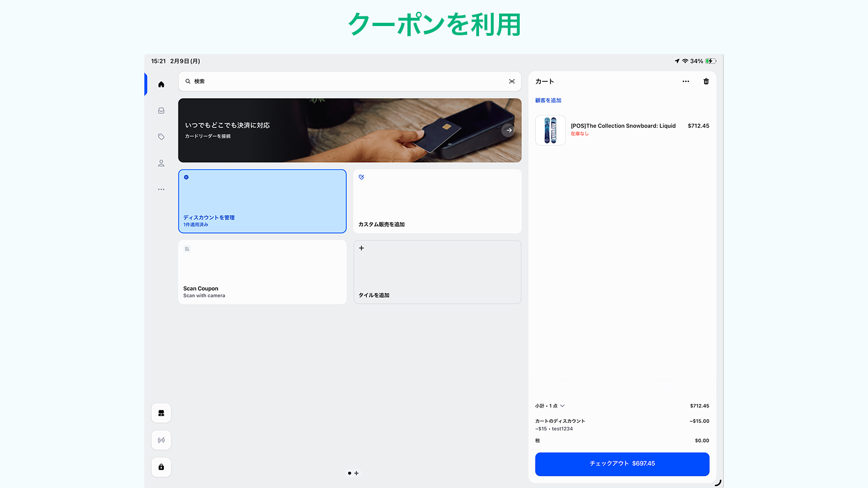The height and width of the screenshot is (488, 868).
Task: Open Scan Coupon tile to scan with camera
Action: pos(262,272)
